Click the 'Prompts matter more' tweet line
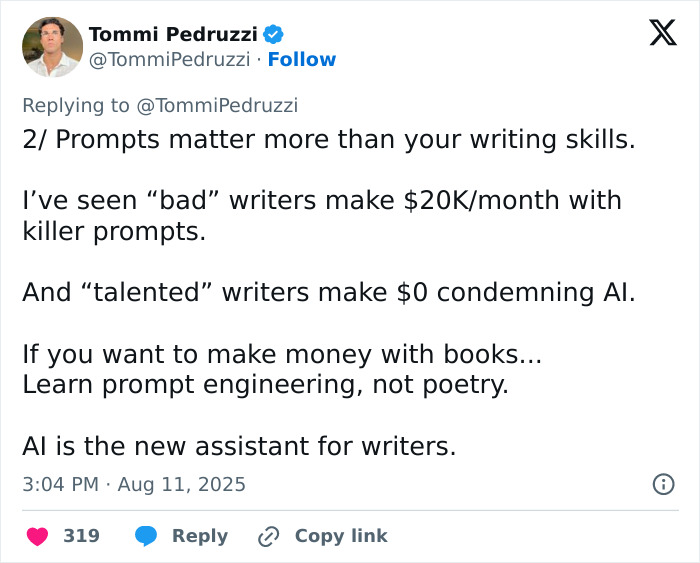Image resolution: width=700 pixels, height=563 pixels. pos(328,139)
